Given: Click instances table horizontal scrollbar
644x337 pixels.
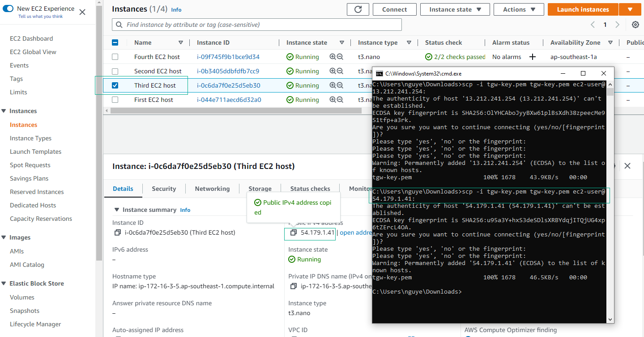Looking at the screenshot, I should pyautogui.click(x=236, y=110).
